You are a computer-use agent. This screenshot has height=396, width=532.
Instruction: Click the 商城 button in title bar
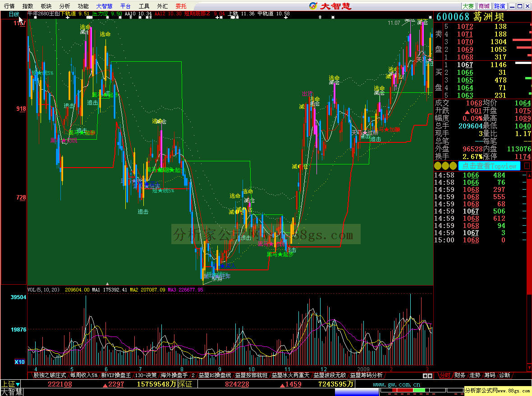(x=484, y=6)
